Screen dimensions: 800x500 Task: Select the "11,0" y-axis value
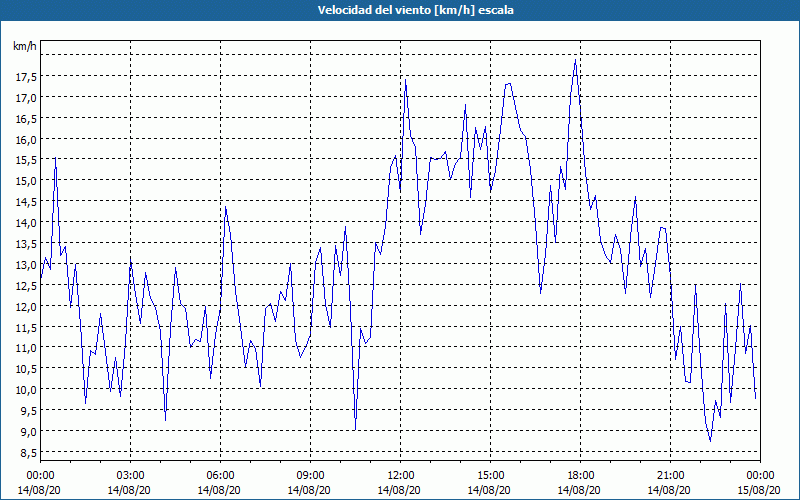tap(26, 347)
